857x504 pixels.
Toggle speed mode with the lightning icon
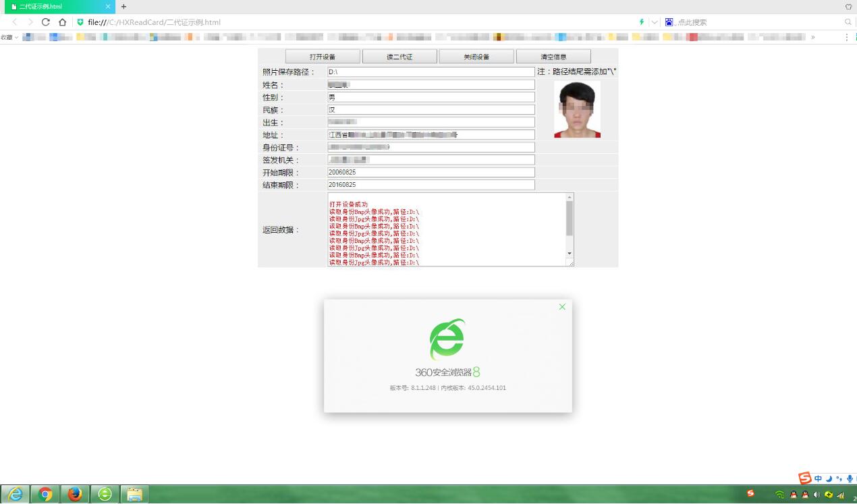tap(641, 22)
